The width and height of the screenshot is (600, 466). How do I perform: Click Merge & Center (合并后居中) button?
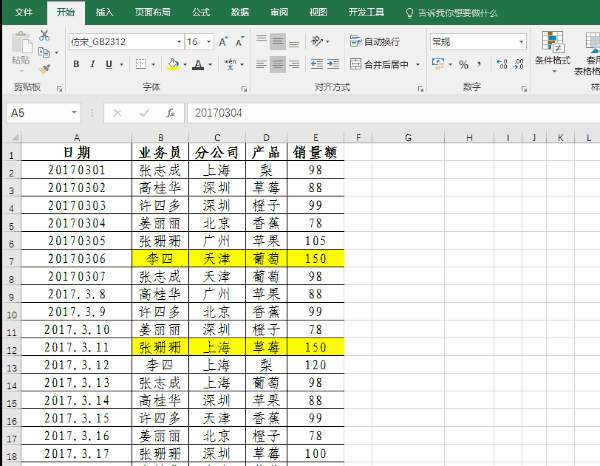[385, 64]
